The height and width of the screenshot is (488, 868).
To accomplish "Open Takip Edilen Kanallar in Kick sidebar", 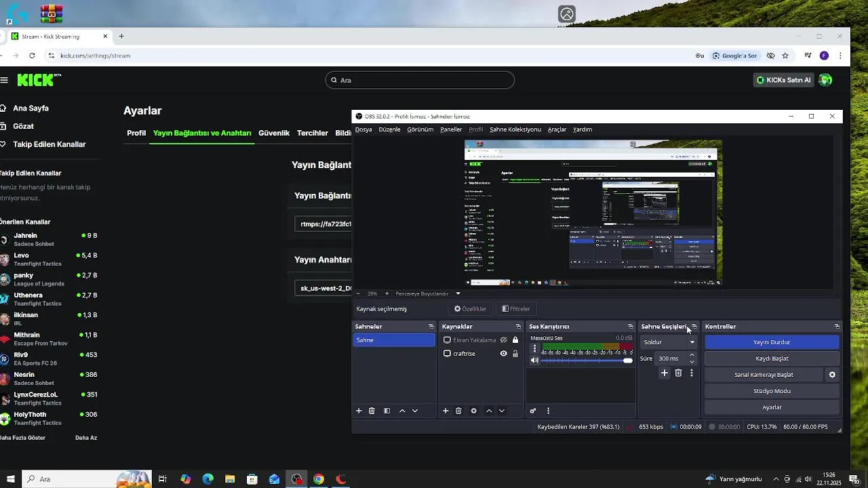I will (x=50, y=144).
